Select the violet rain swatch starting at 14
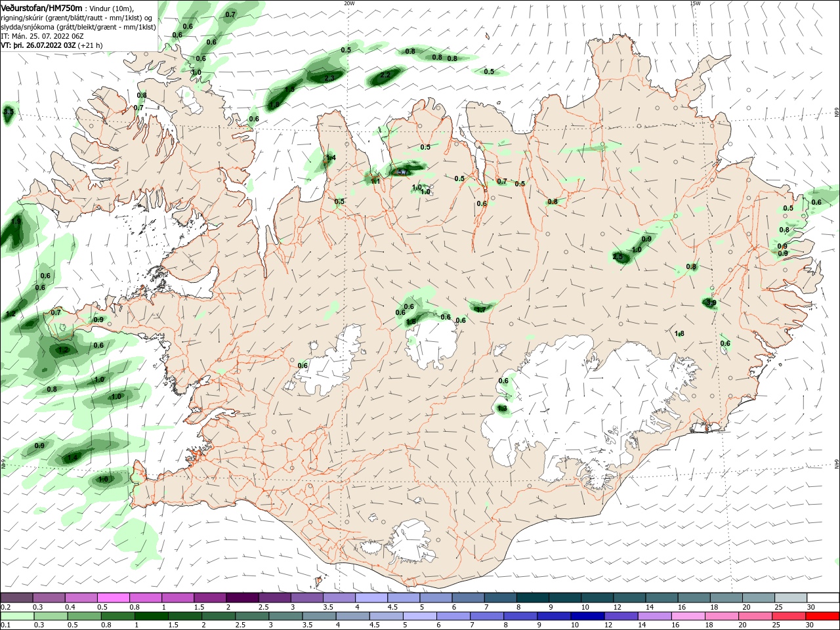Image resolution: width=840 pixels, height=630 pixels. click(x=654, y=616)
